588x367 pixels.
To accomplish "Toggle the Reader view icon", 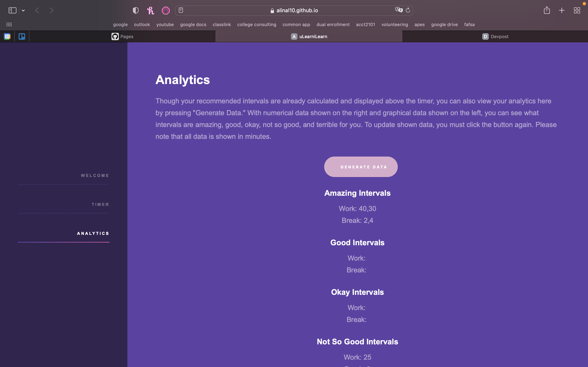I will click(181, 10).
